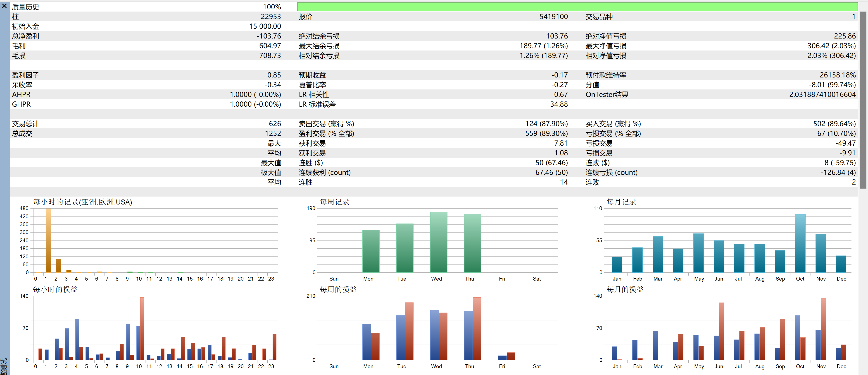Select largest loss trade value -49.47
The image size is (868, 375).
(x=845, y=143)
